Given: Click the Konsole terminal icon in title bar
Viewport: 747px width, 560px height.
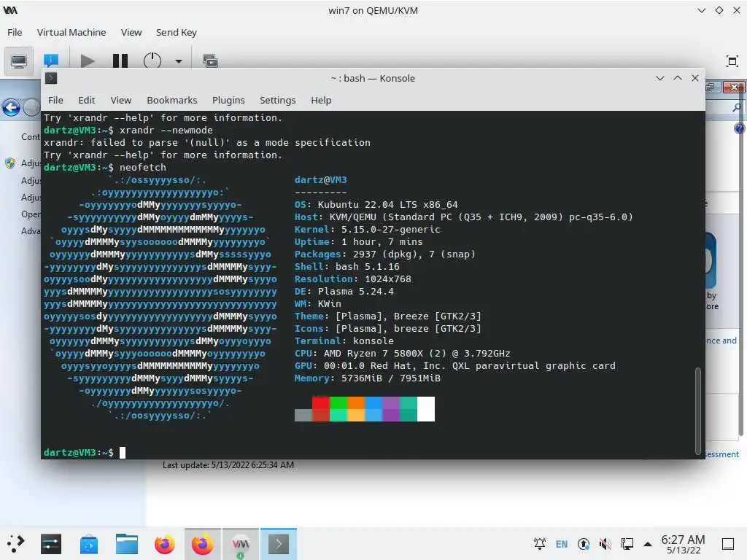Looking at the screenshot, I should [51, 78].
